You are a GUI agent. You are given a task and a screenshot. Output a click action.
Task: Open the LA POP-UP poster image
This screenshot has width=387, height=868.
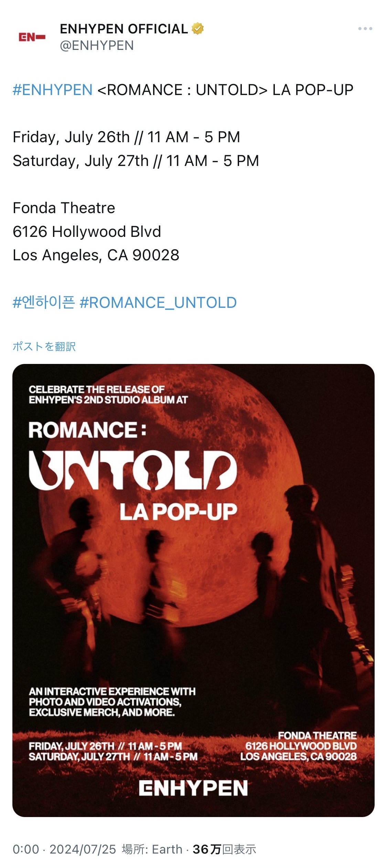coord(193,590)
